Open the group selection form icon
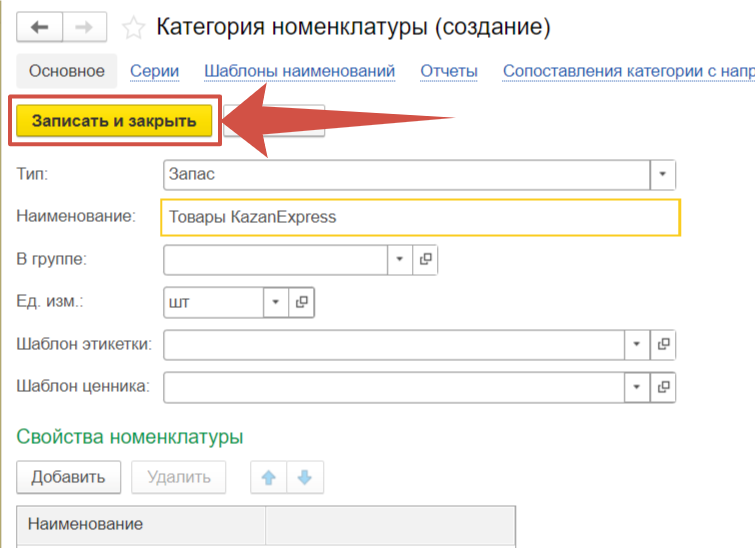 pyautogui.click(x=425, y=259)
